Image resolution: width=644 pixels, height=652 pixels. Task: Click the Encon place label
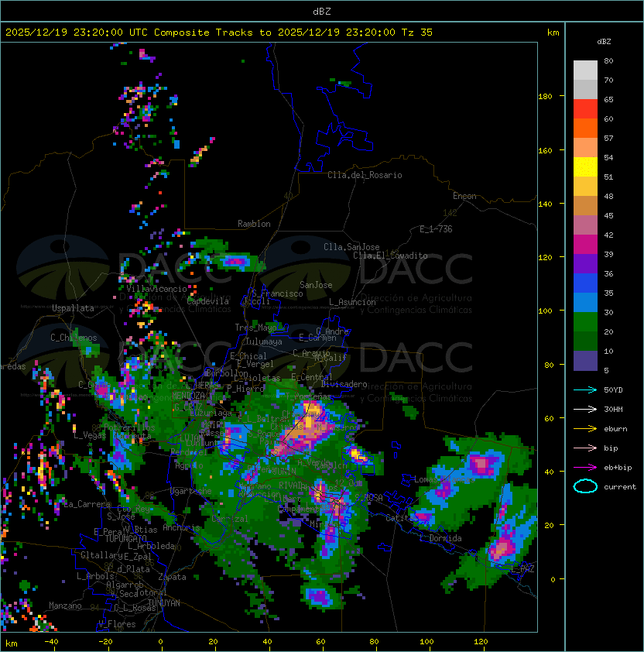click(464, 196)
